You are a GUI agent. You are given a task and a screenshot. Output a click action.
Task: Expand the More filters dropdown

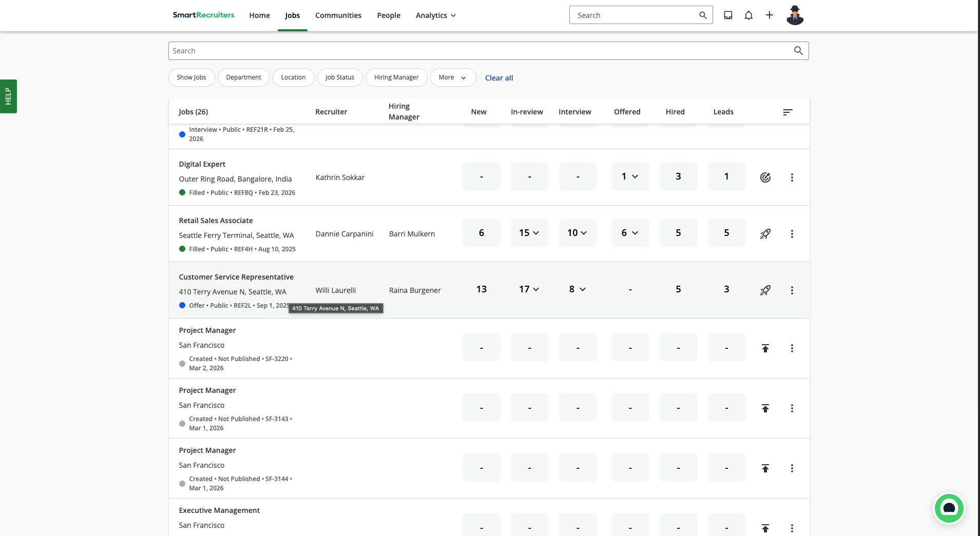(x=453, y=77)
